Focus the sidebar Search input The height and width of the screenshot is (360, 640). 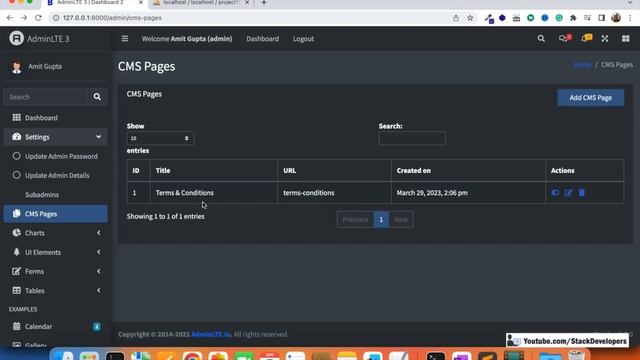pyautogui.click(x=46, y=97)
